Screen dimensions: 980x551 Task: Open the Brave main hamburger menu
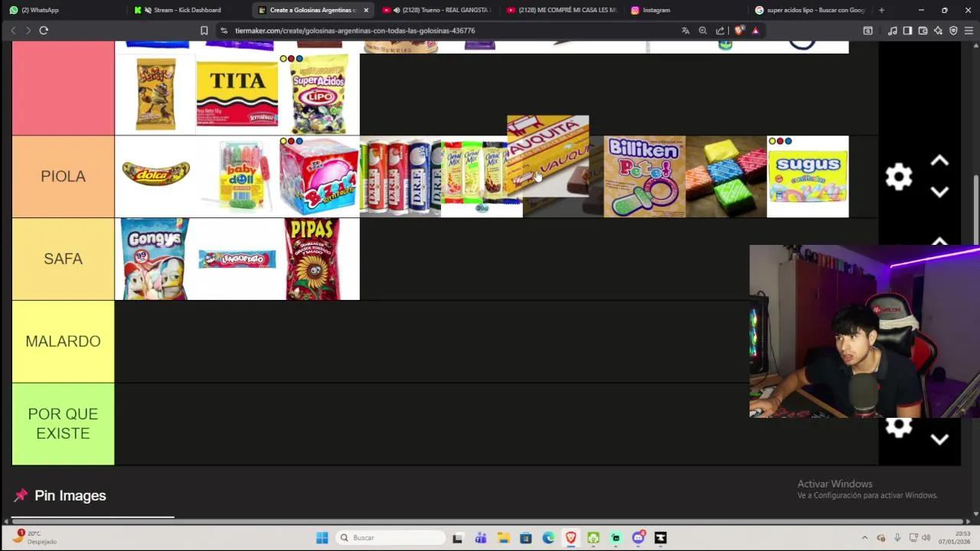pyautogui.click(x=969, y=31)
